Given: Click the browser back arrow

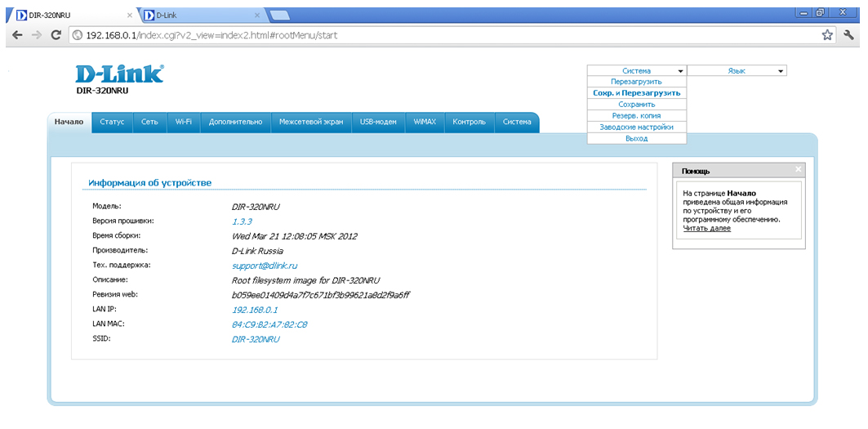Looking at the screenshot, I should click(17, 35).
